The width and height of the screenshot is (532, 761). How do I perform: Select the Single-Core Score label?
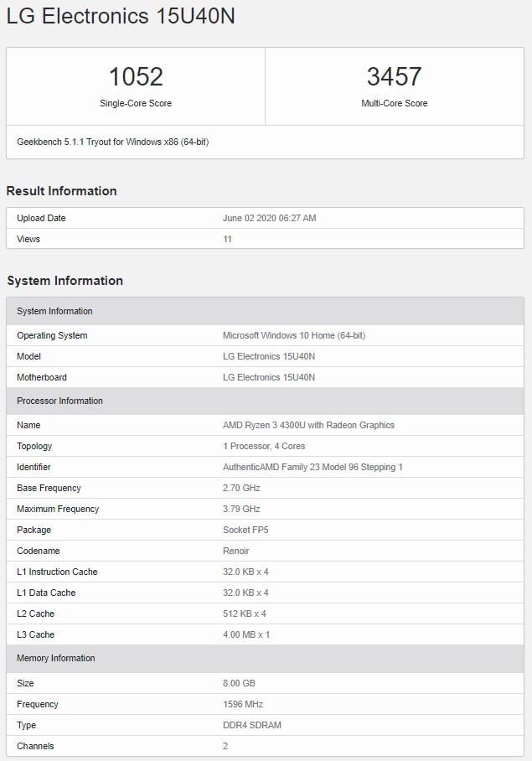(136, 103)
